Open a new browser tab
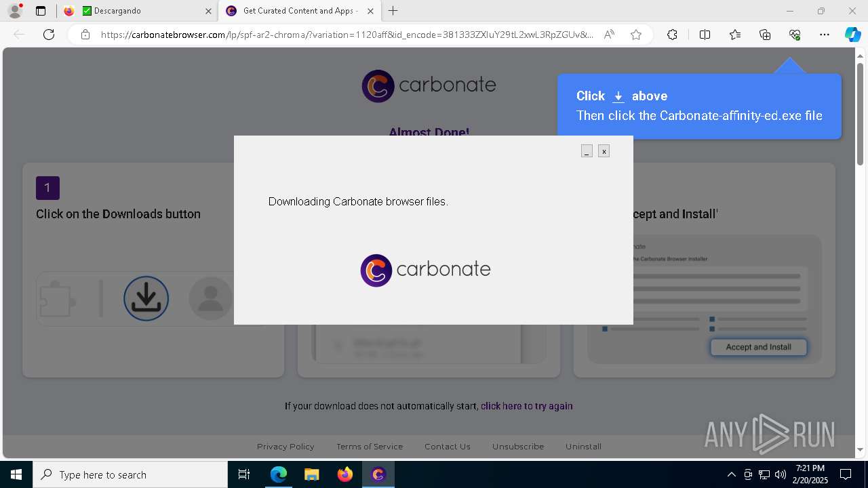The image size is (868, 488). (x=393, y=11)
